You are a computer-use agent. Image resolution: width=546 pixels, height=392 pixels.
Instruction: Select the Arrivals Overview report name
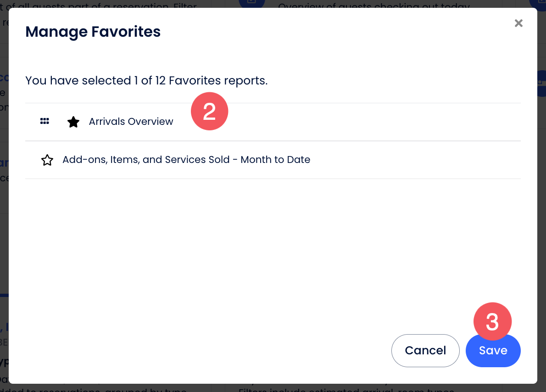(x=131, y=122)
